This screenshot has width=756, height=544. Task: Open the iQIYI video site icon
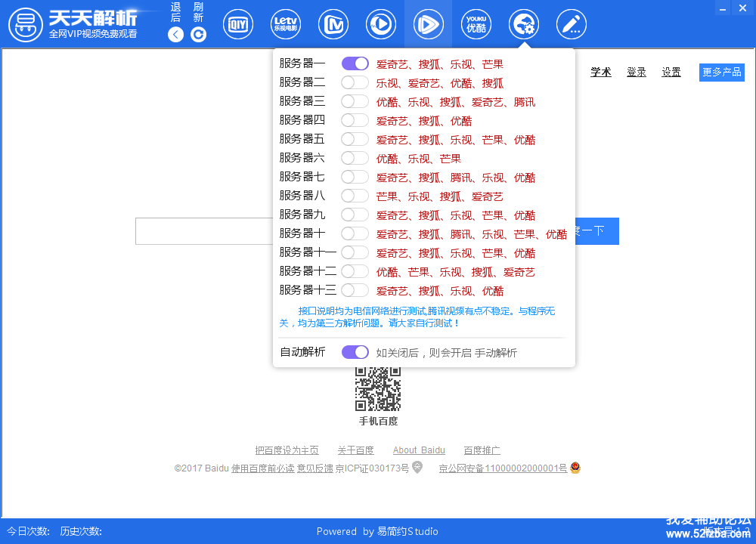(x=238, y=24)
